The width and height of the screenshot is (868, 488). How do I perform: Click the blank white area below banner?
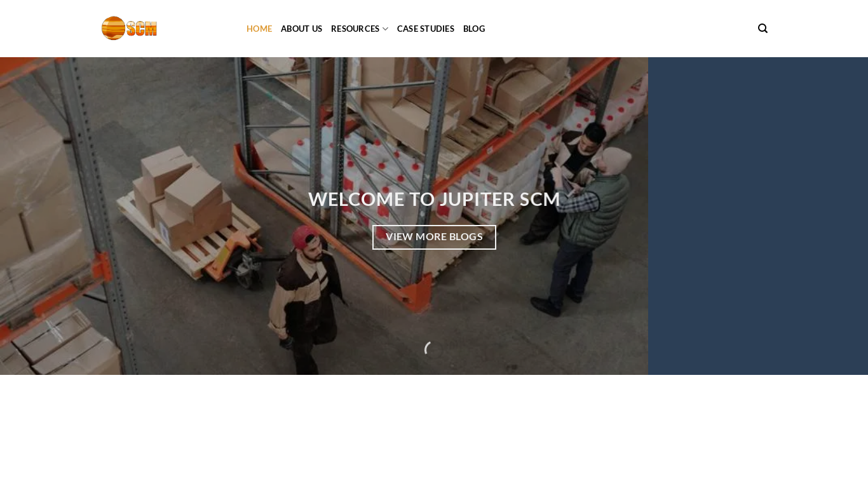[x=434, y=431]
